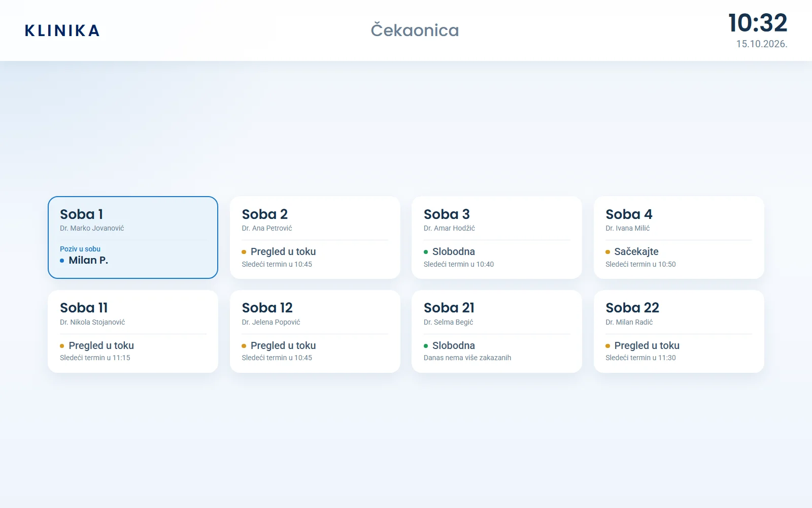Click the 10:32 clock display
The width and height of the screenshot is (812, 508).
[758, 23]
